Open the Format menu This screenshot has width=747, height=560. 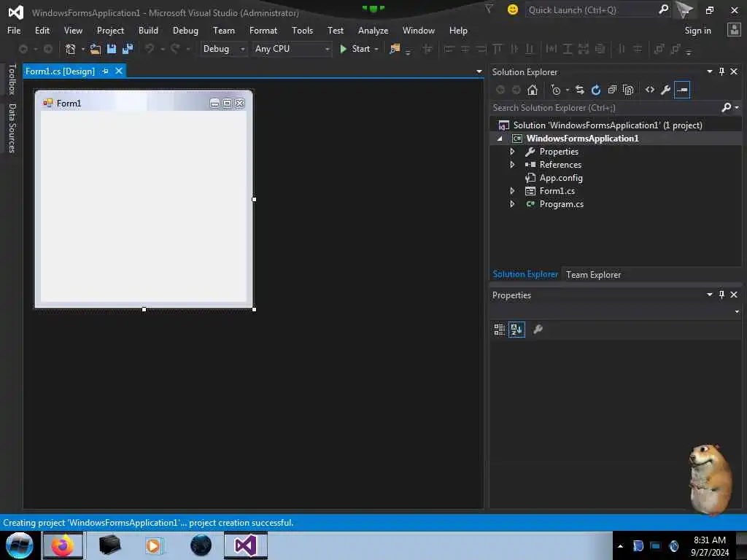pos(263,31)
